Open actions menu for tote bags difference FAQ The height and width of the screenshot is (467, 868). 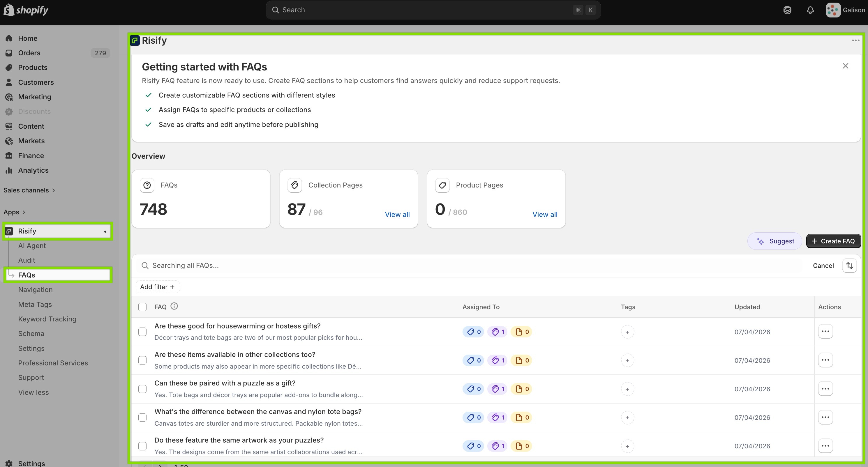pos(825,418)
